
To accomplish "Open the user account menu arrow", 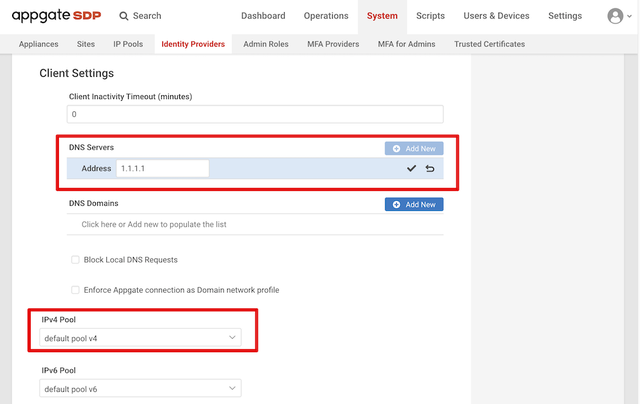I will (631, 17).
